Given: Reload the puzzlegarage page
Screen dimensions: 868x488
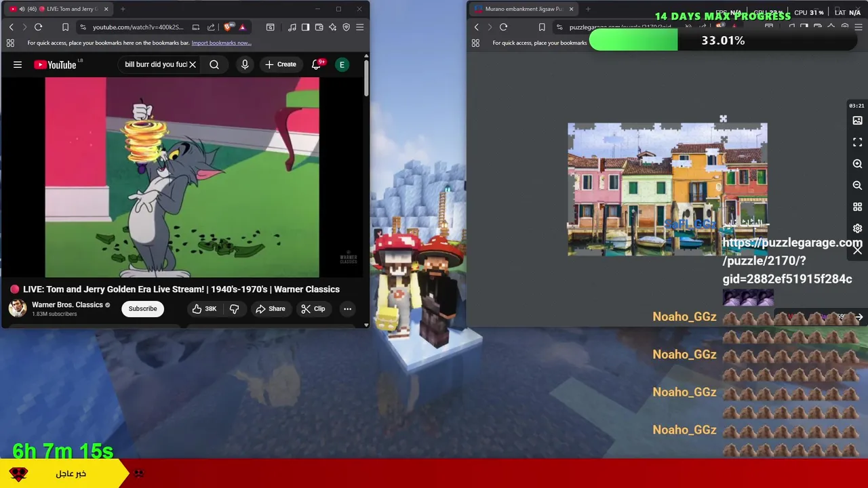Looking at the screenshot, I should pos(503,27).
